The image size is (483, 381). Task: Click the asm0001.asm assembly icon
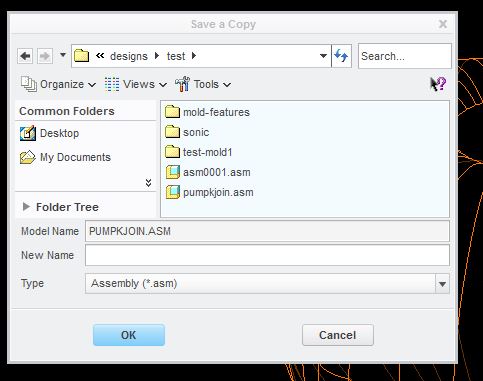(x=173, y=172)
